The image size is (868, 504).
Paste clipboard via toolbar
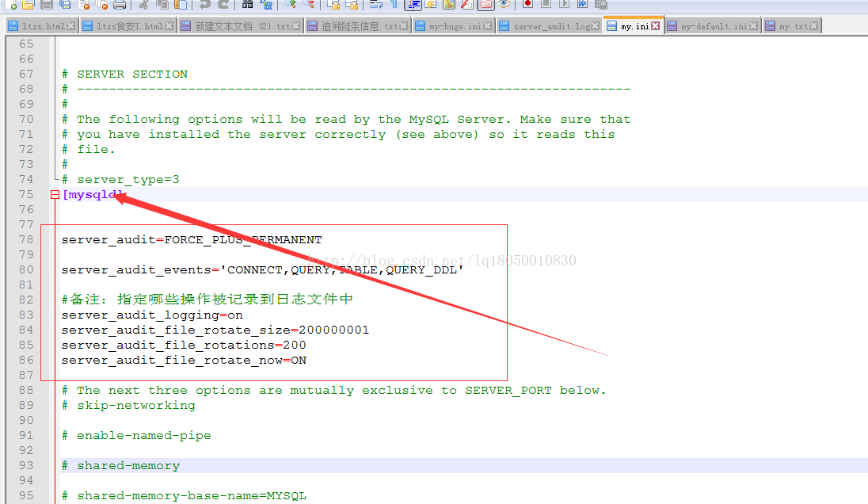(181, 5)
